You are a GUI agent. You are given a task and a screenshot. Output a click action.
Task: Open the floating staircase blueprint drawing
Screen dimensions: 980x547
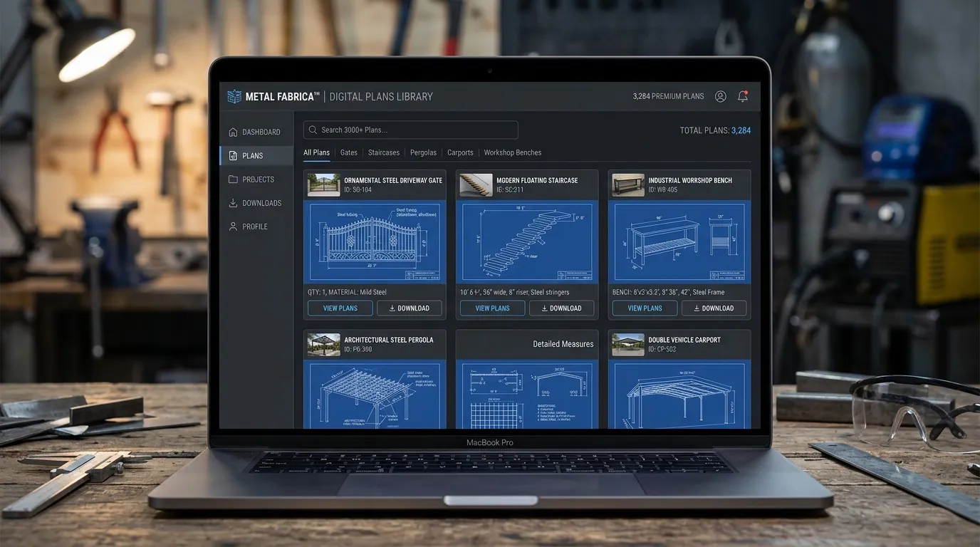[527, 242]
